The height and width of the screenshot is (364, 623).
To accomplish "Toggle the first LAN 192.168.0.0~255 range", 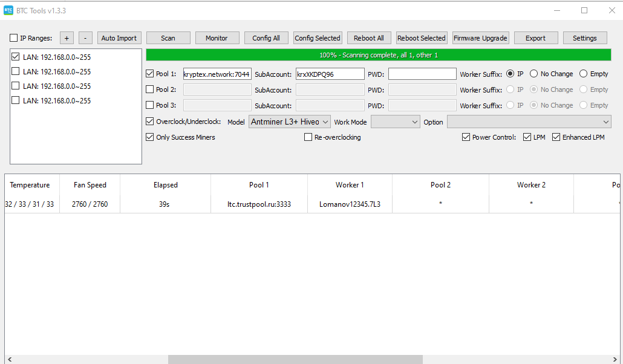I will (16, 57).
